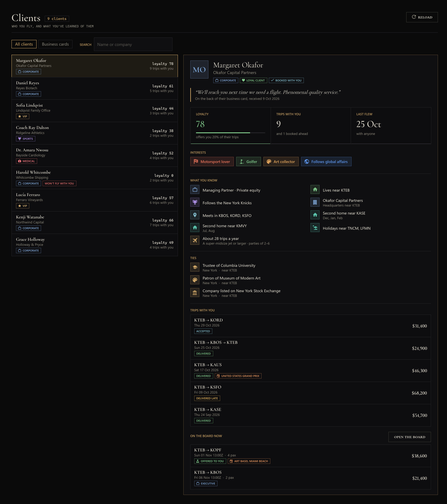Click the airplane icon beside About 28 trips

click(x=195, y=241)
